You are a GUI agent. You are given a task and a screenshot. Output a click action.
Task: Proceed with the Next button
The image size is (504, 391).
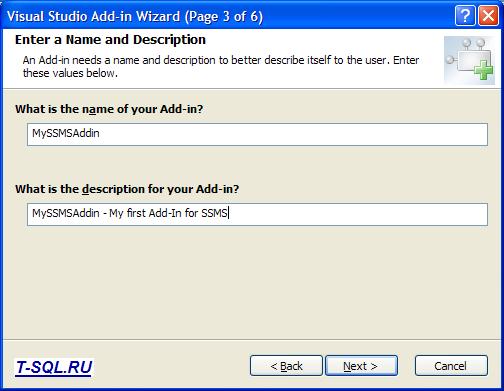pyautogui.click(x=361, y=366)
